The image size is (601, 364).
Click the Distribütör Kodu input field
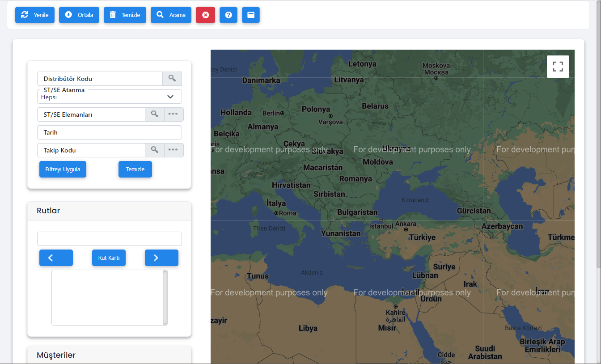coord(100,79)
